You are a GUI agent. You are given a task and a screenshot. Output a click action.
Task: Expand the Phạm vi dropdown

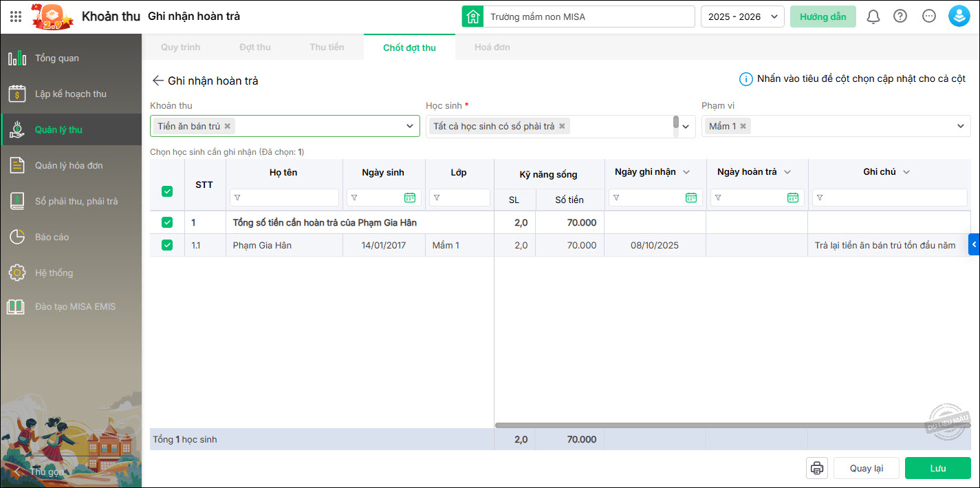pyautogui.click(x=961, y=126)
